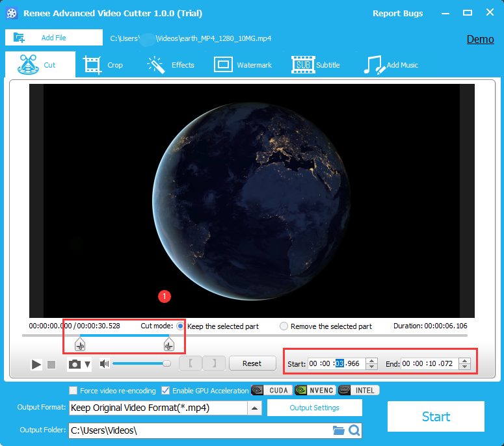Switch to the Watermark tab
This screenshot has height=446, width=504.
click(x=243, y=65)
